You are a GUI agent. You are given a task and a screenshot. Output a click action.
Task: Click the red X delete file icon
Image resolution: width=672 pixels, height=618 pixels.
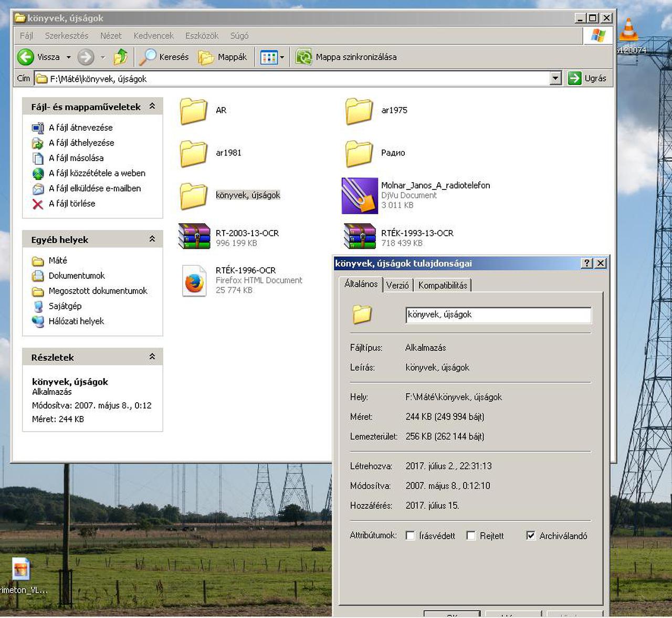(x=38, y=204)
